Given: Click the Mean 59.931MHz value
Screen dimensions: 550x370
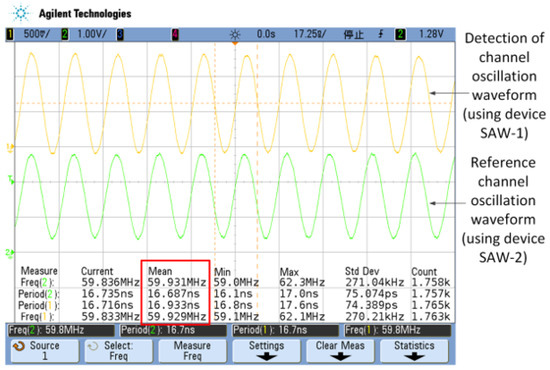Looking at the screenshot, I should (176, 282).
